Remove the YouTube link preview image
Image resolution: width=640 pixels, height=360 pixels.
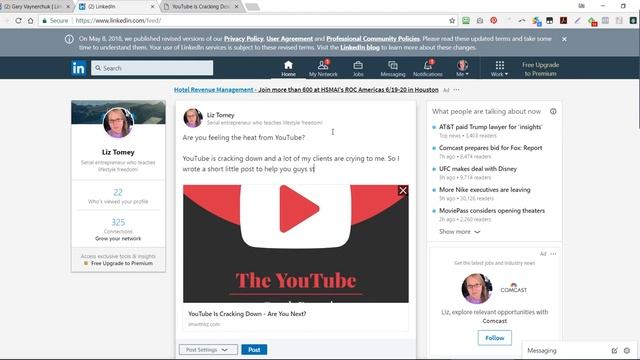point(403,190)
